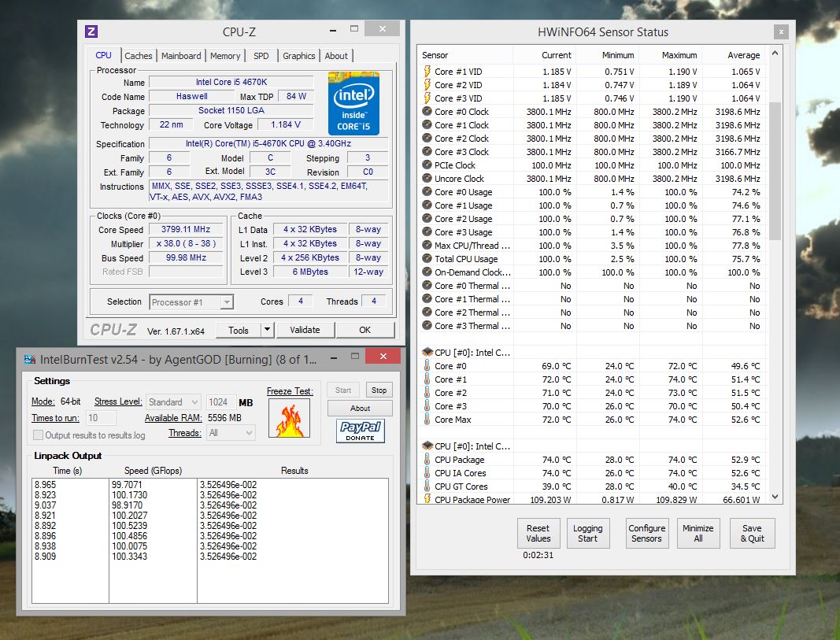The image size is (840, 640).
Task: Click the HWiNFO64 sensor list vertical scrollbar
Action: pos(775,275)
